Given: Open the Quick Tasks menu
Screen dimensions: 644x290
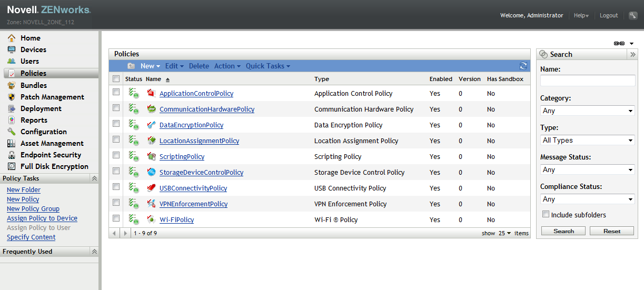Looking at the screenshot, I should pos(267,66).
